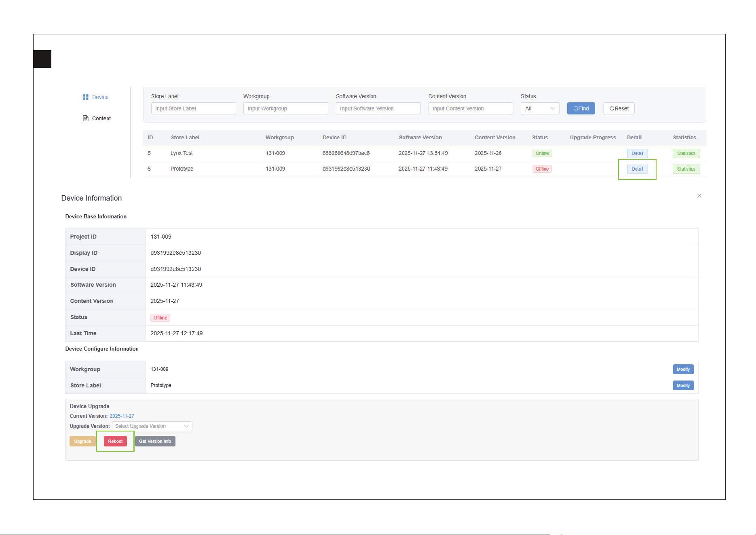The height and width of the screenshot is (535, 756).
Task: Open Statistics for the Prototype device
Action: (686, 169)
